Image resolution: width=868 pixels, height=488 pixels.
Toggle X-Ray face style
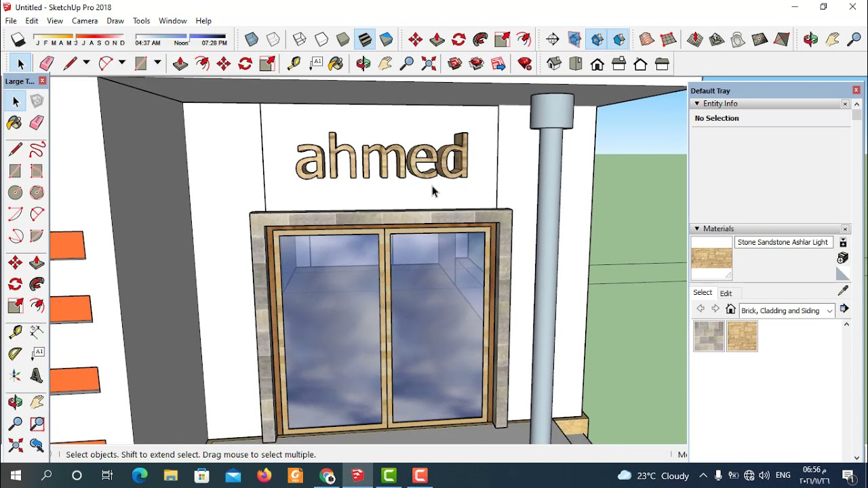(252, 39)
